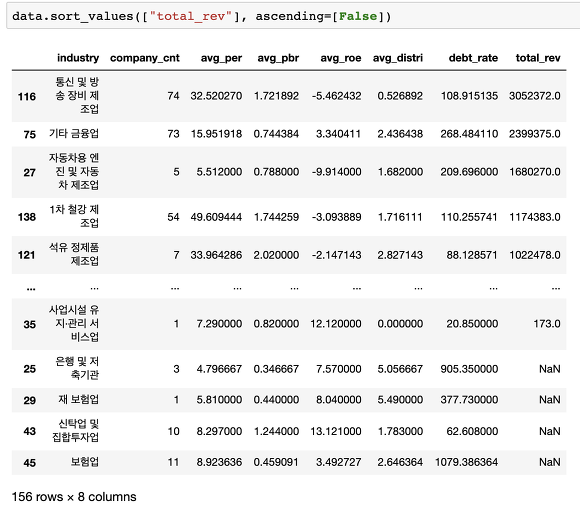The image size is (580, 511).
Task: Select row index 116
Action: (x=27, y=97)
